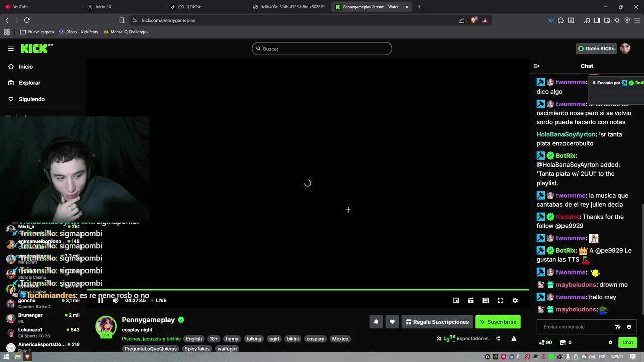
Task: Open chat settings gear
Action: click(x=610, y=342)
